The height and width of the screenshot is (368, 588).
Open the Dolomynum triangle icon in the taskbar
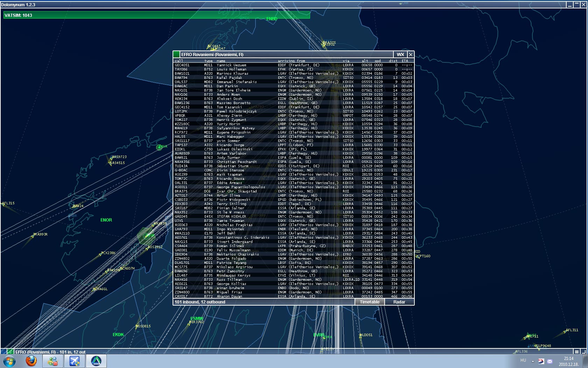tap(96, 361)
